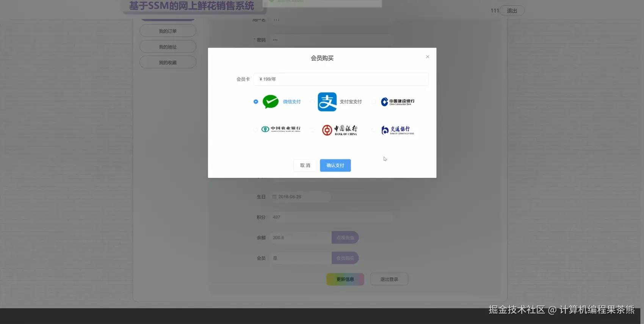Click the 密码 password field
The height and width of the screenshot is (324, 644).
point(332,40)
